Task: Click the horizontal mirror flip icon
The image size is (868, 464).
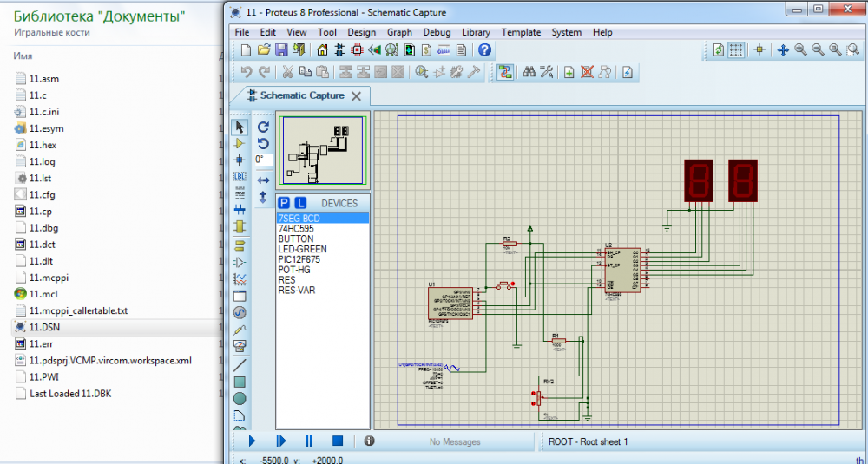Action: coord(264,180)
